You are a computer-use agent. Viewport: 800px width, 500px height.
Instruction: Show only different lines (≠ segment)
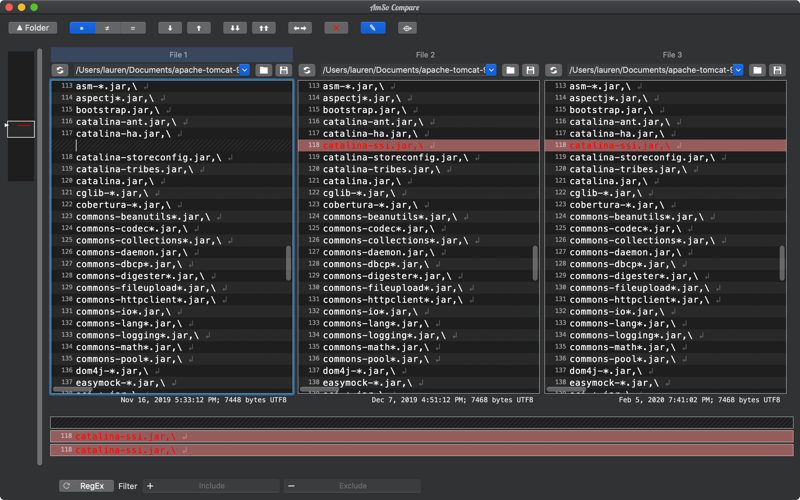coord(108,28)
